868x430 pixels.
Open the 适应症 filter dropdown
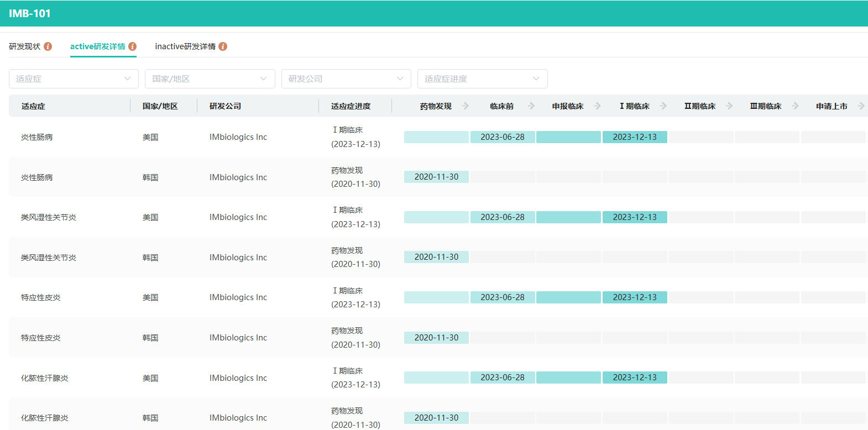pyautogui.click(x=74, y=78)
